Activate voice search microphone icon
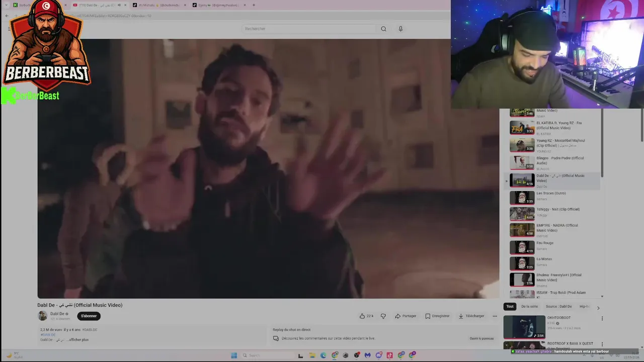The width and height of the screenshot is (644, 362). (400, 29)
